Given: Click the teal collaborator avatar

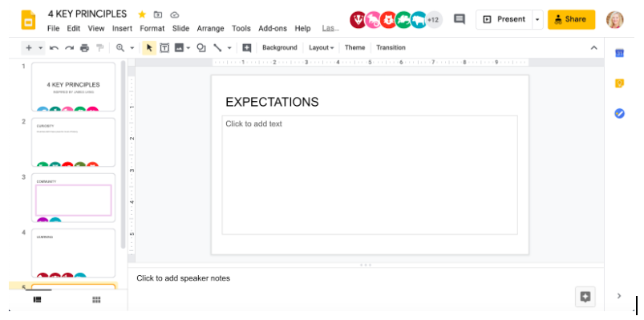Looking at the screenshot, I should pos(419,20).
